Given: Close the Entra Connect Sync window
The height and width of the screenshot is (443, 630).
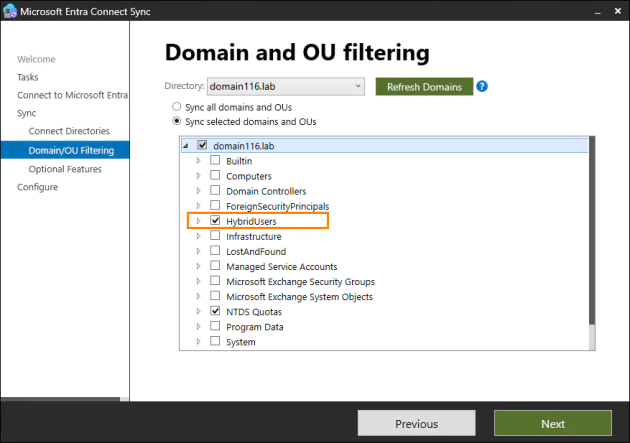Looking at the screenshot, I should 618,11.
